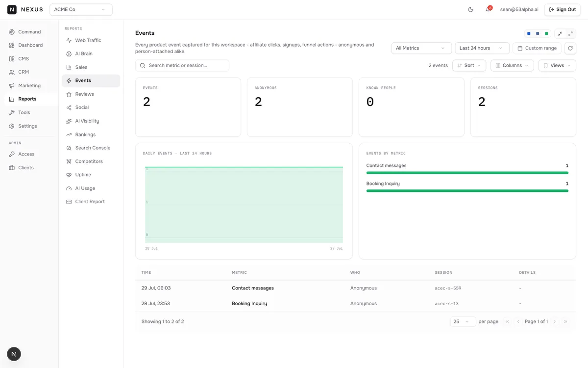This screenshot has height=368, width=588.
Task: Open the Reviews report
Action: pos(91,94)
